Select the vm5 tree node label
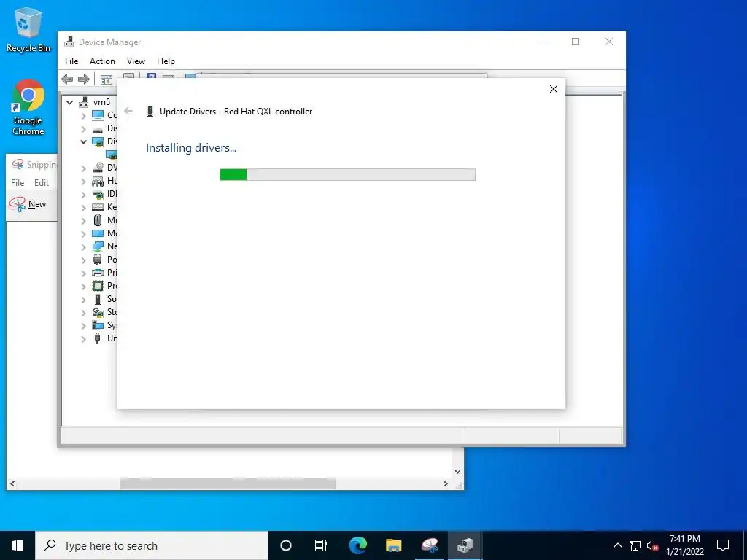This screenshot has height=560, width=747. [102, 102]
